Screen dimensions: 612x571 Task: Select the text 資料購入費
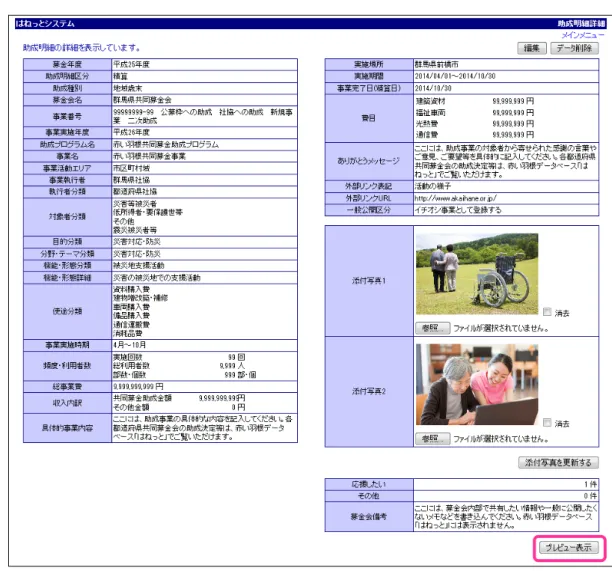point(131,289)
